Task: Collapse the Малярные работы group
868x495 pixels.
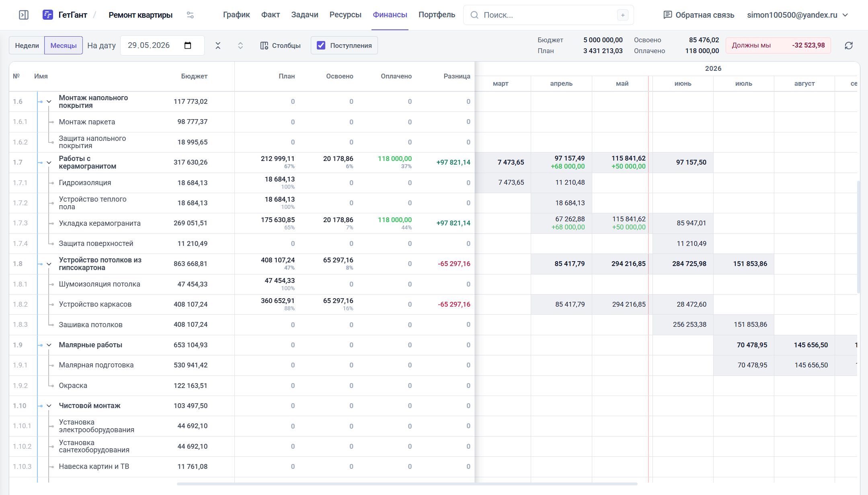Action: [49, 345]
